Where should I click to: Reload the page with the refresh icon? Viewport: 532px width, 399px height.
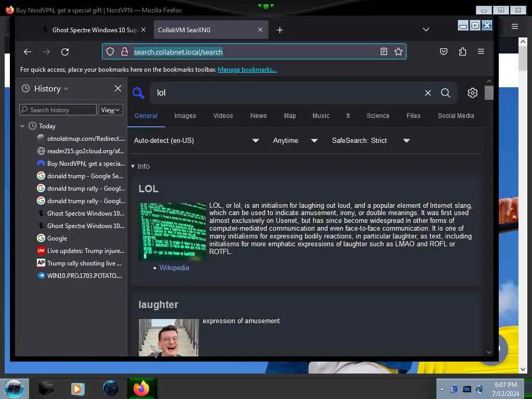click(x=65, y=51)
